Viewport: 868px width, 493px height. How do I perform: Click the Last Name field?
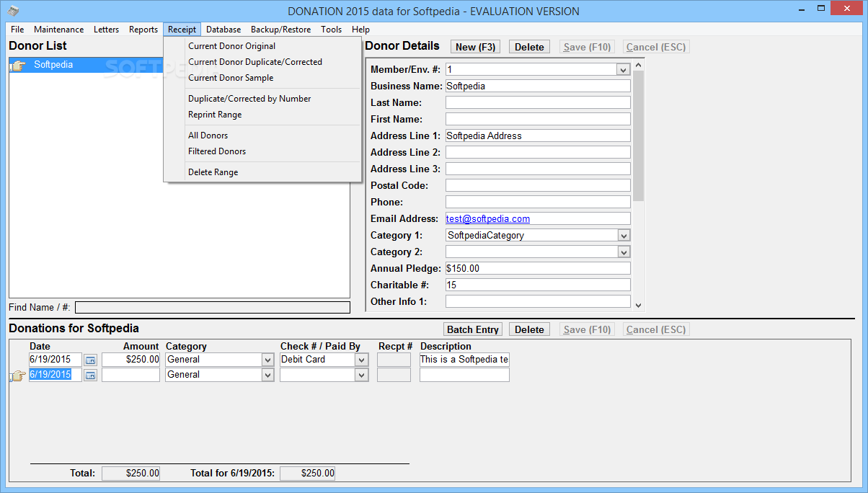coord(538,102)
